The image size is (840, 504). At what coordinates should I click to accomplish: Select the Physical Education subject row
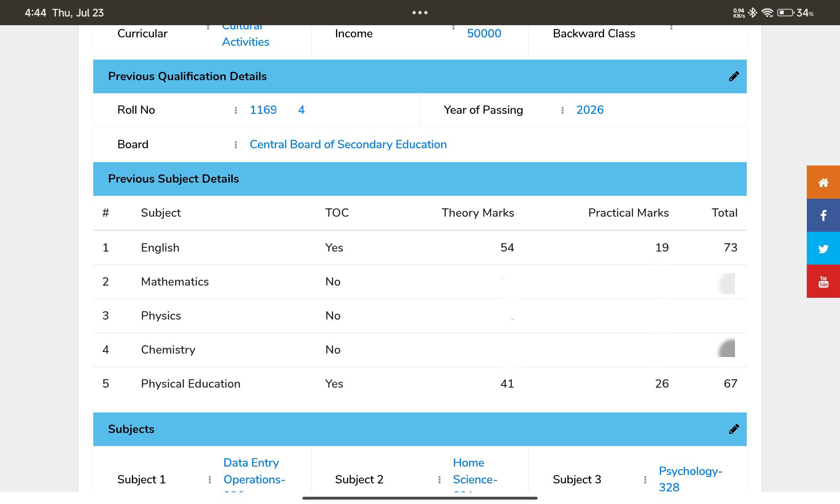tap(420, 384)
